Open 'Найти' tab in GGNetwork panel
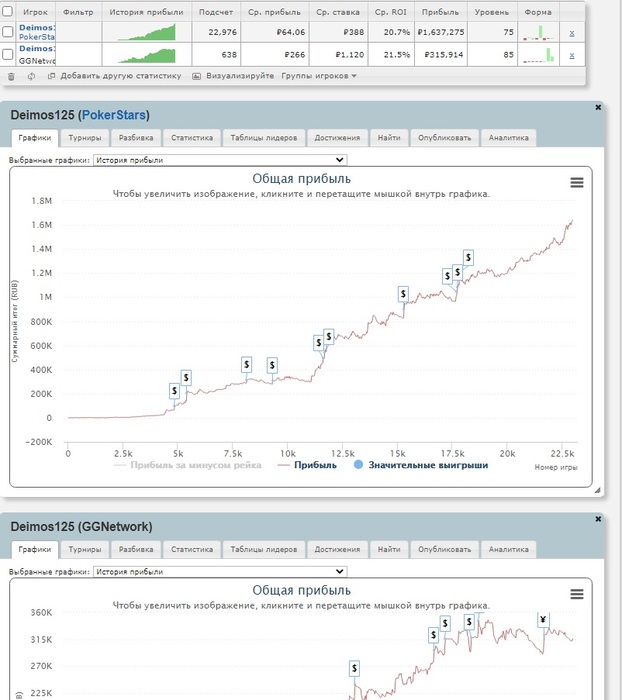The width and height of the screenshot is (622, 700). pos(389,550)
